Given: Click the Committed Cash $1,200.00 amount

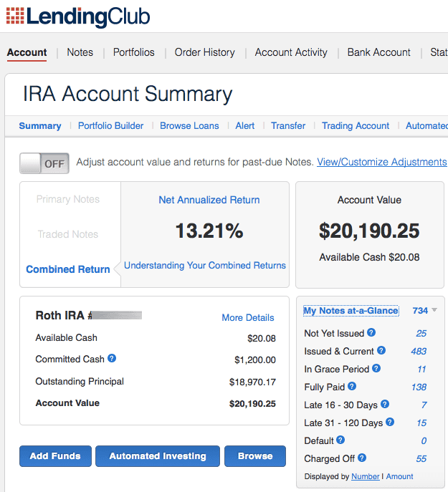Looking at the screenshot, I should [255, 360].
